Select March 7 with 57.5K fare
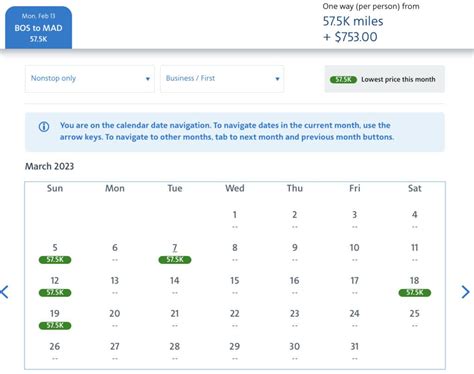This screenshot has width=474, height=374. tap(175, 253)
